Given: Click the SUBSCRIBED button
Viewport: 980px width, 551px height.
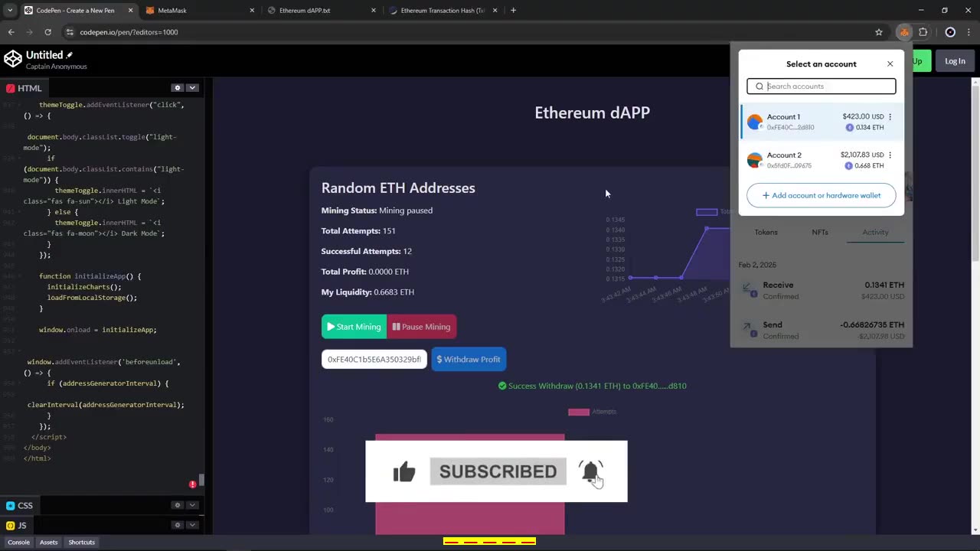Looking at the screenshot, I should click(x=498, y=471).
